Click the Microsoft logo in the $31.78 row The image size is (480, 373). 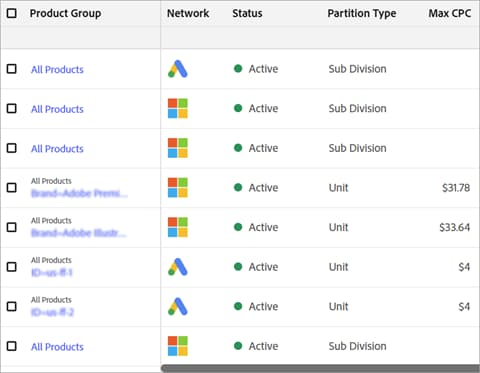click(178, 188)
